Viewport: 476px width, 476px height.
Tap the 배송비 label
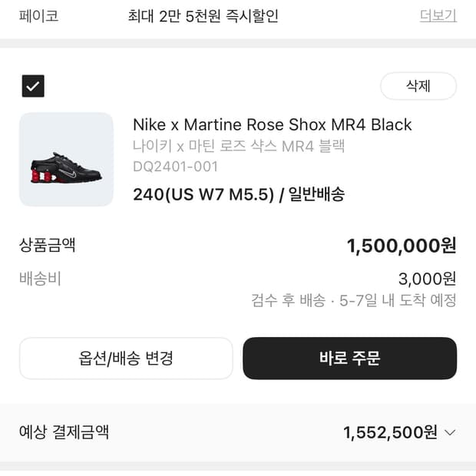point(40,279)
